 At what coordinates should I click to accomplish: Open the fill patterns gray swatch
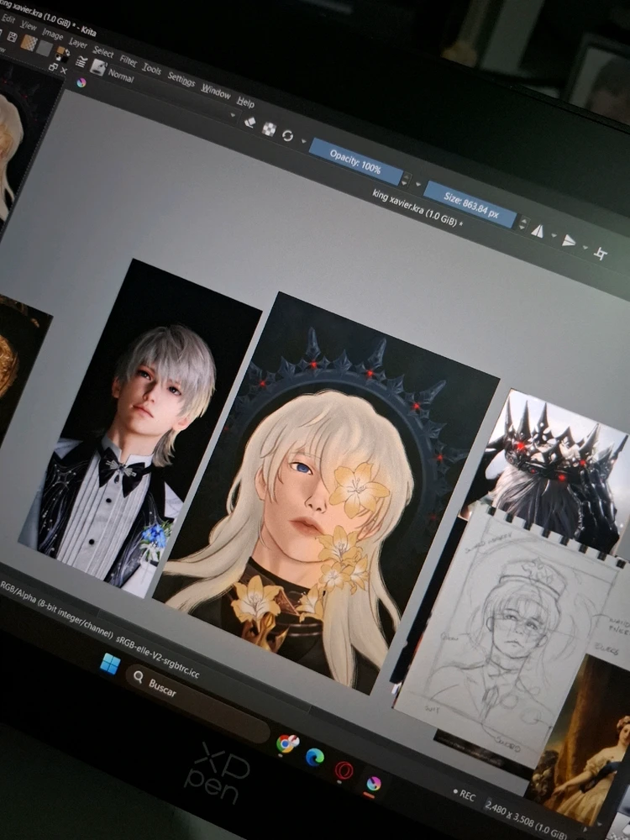coord(45,49)
